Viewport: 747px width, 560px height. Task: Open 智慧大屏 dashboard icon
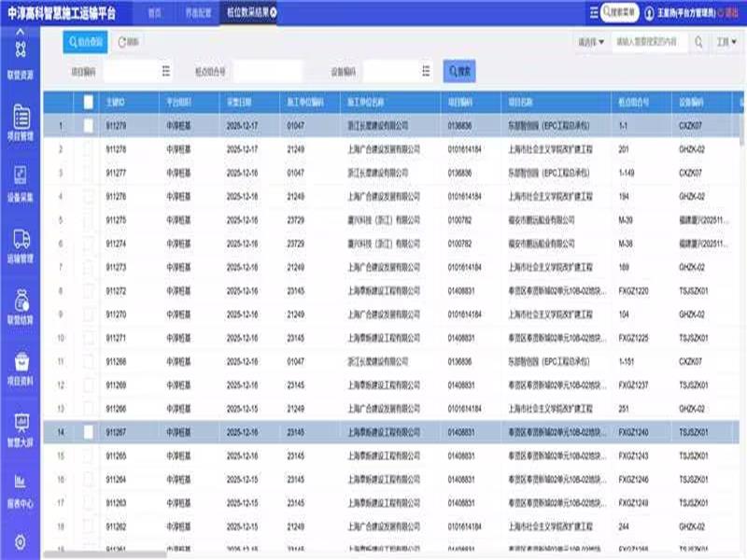pos(21,428)
